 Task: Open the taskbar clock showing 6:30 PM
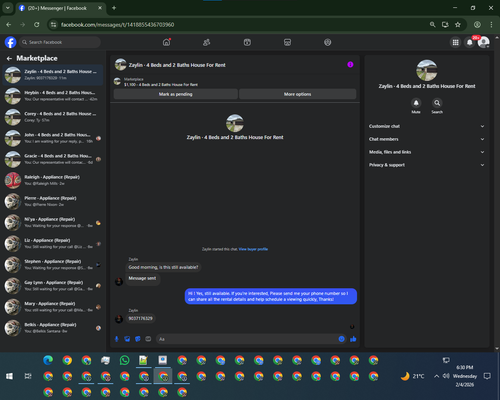465,376
